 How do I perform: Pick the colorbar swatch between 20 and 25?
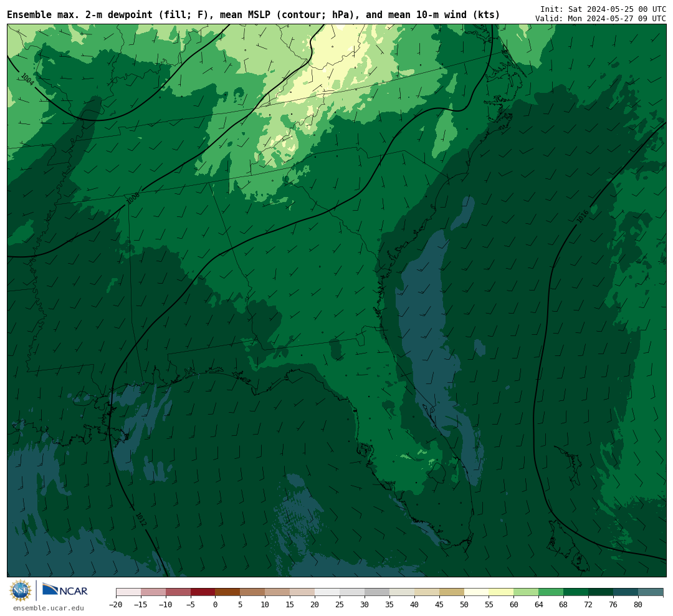327,592
